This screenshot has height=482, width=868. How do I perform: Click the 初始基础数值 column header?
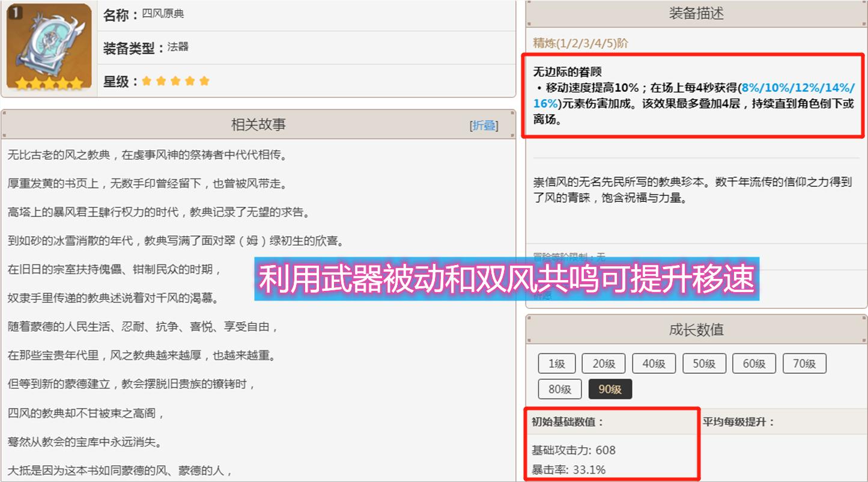point(567,422)
